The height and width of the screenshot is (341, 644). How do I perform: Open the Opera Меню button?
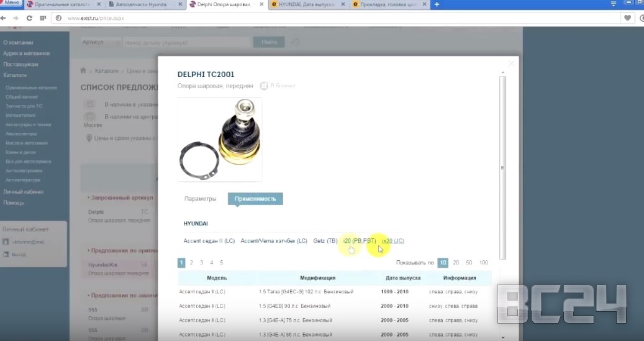12,4
